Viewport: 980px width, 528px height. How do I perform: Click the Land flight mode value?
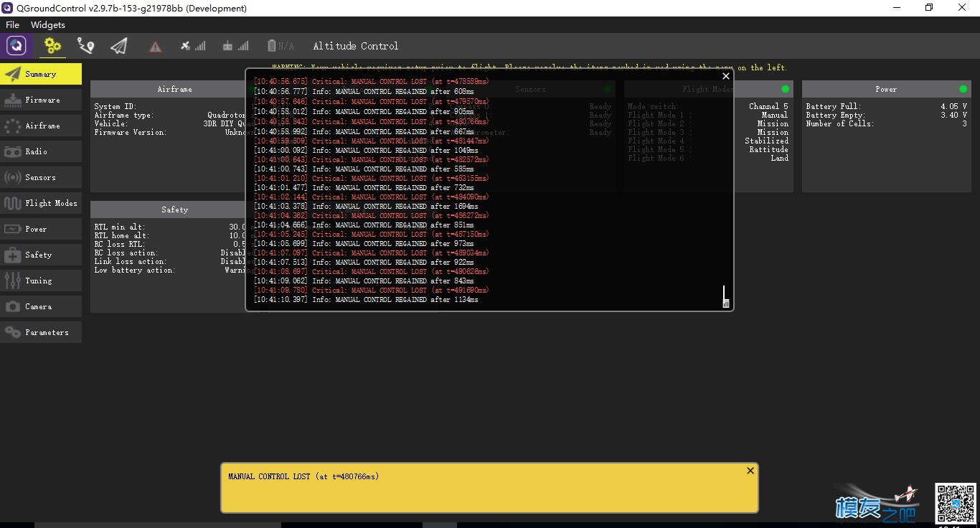click(x=780, y=158)
